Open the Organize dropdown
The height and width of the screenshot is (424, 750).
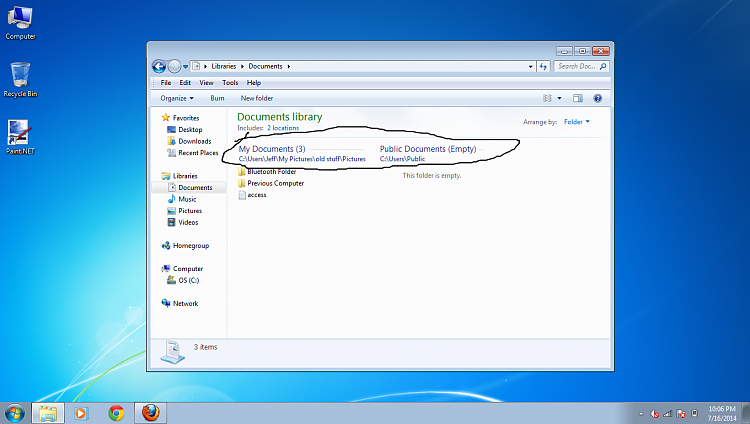pyautogui.click(x=177, y=98)
